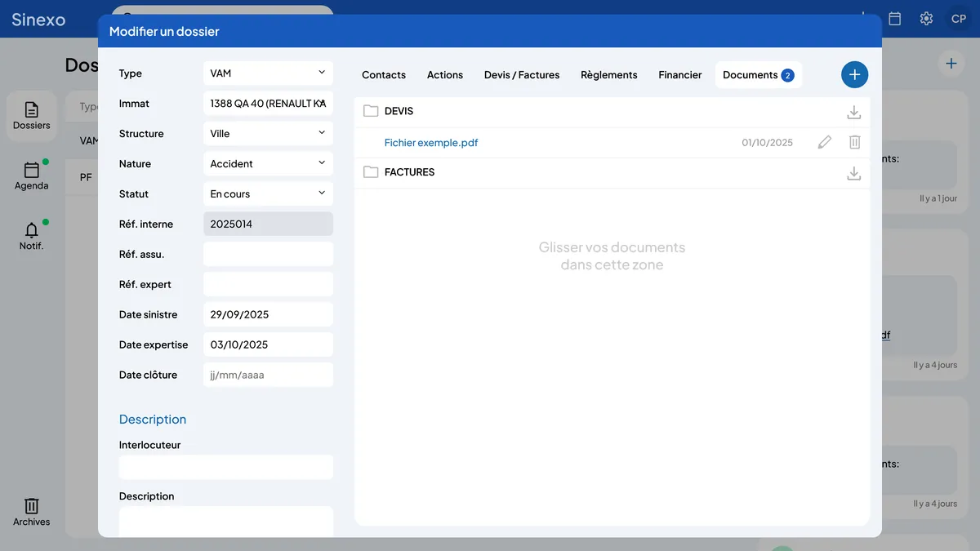Open the Nature dropdown showing Accident
The width and height of the screenshot is (980, 551).
(268, 164)
